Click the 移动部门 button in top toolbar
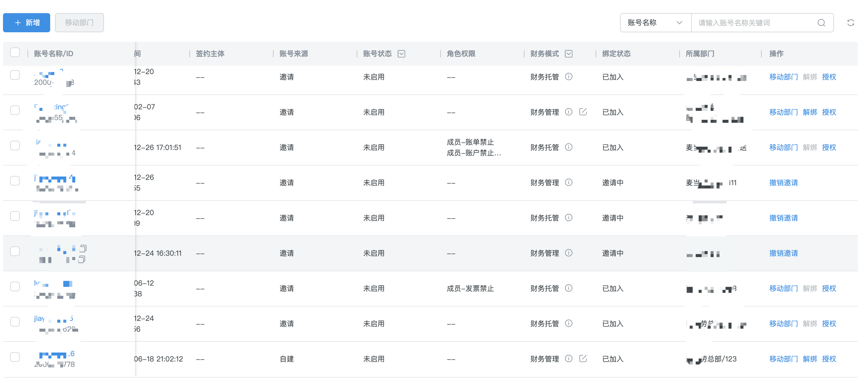 79,23
